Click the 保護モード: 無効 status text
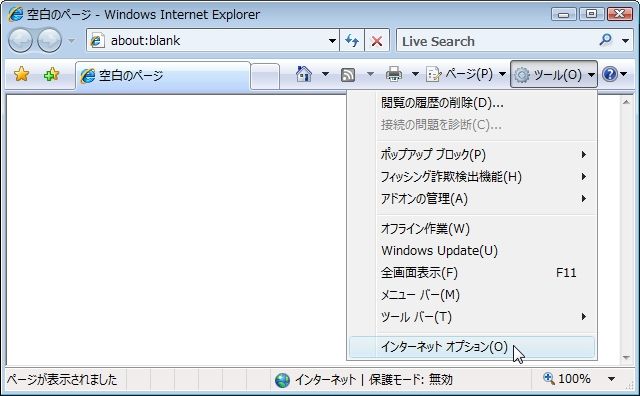This screenshot has height=396, width=640. [x=411, y=380]
